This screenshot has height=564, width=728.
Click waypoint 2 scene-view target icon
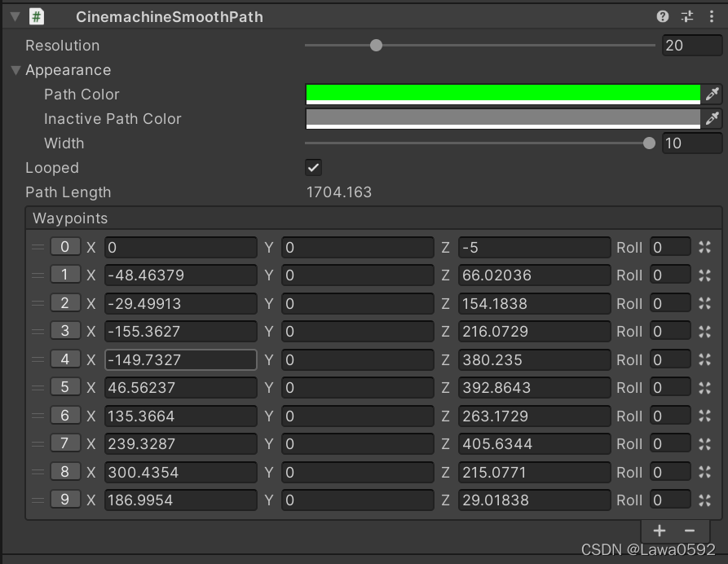[705, 303]
